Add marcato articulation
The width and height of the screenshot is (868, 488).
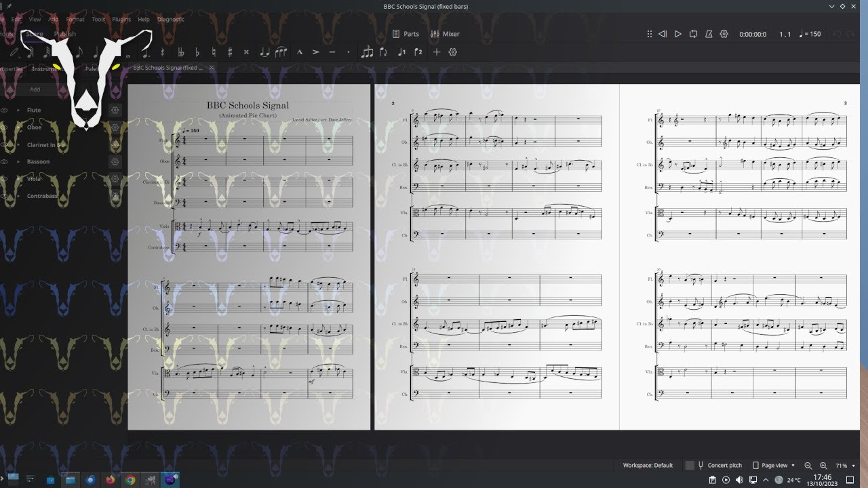point(299,52)
